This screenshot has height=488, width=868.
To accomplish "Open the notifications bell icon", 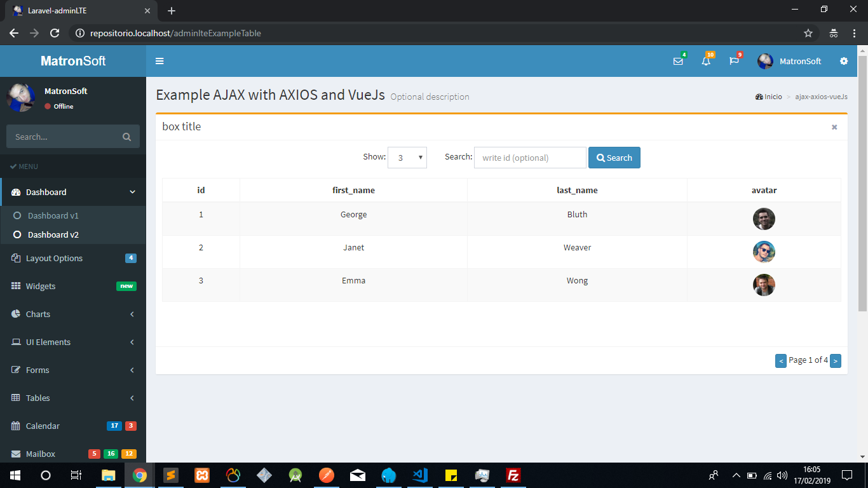I will click(x=706, y=61).
